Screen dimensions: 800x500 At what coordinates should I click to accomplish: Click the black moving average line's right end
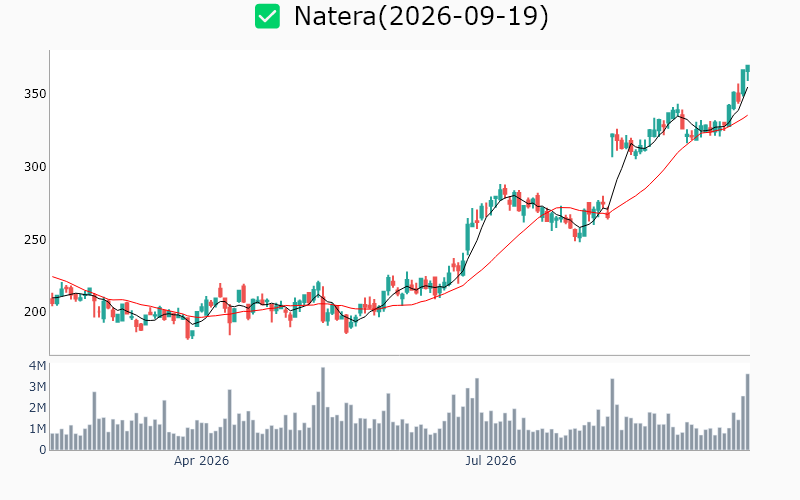(747, 88)
